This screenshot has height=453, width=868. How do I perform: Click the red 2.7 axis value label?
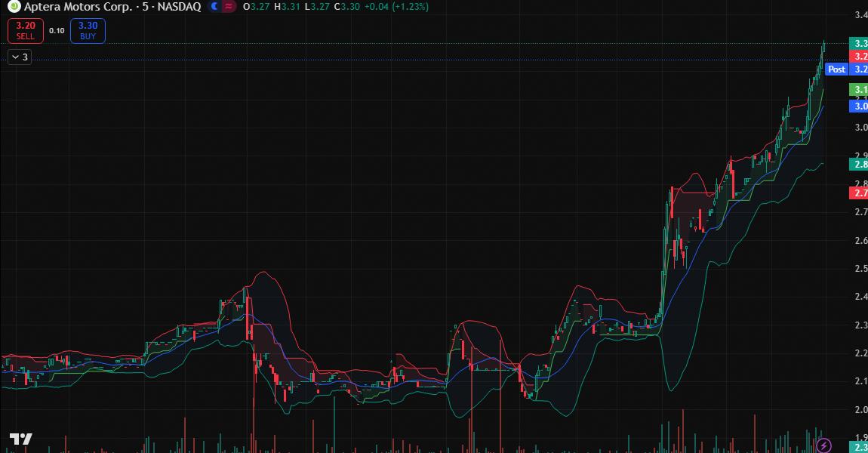(859, 193)
